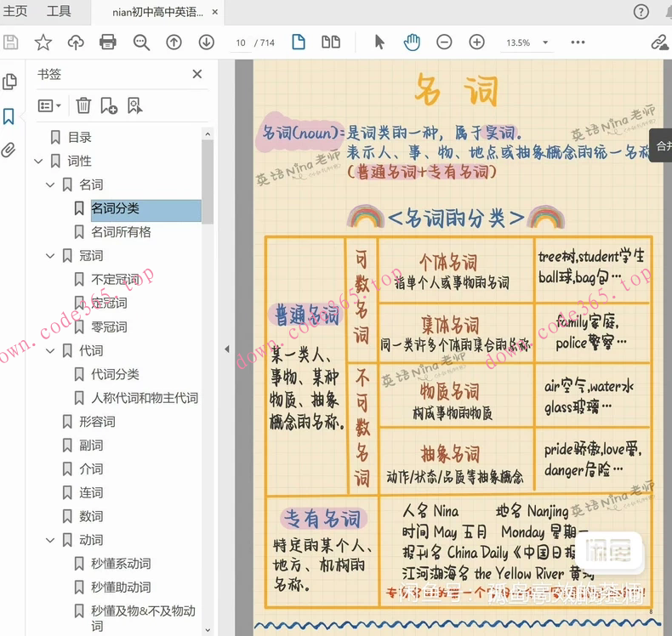Open the zoom level dropdown
The width and height of the screenshot is (672, 636).
coord(545,43)
